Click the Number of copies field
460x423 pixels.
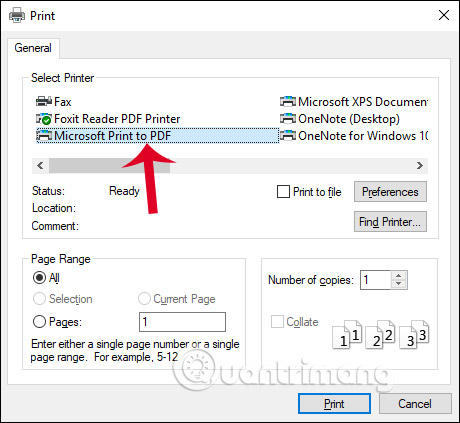pos(376,280)
